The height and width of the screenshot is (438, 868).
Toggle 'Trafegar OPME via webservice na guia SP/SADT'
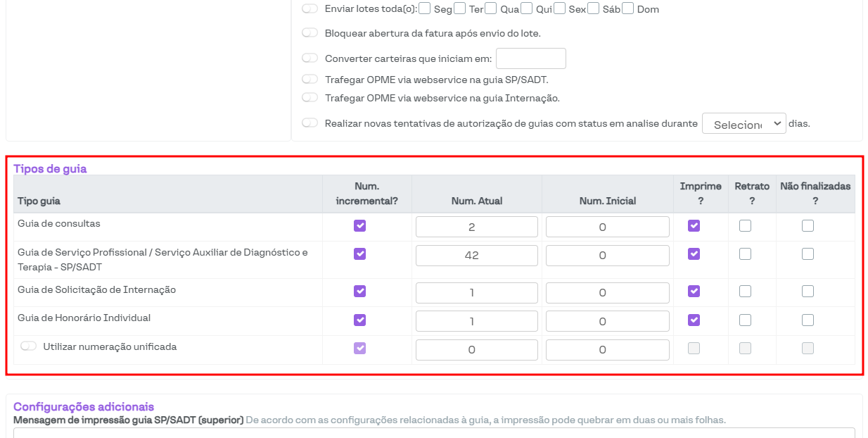[x=309, y=80]
